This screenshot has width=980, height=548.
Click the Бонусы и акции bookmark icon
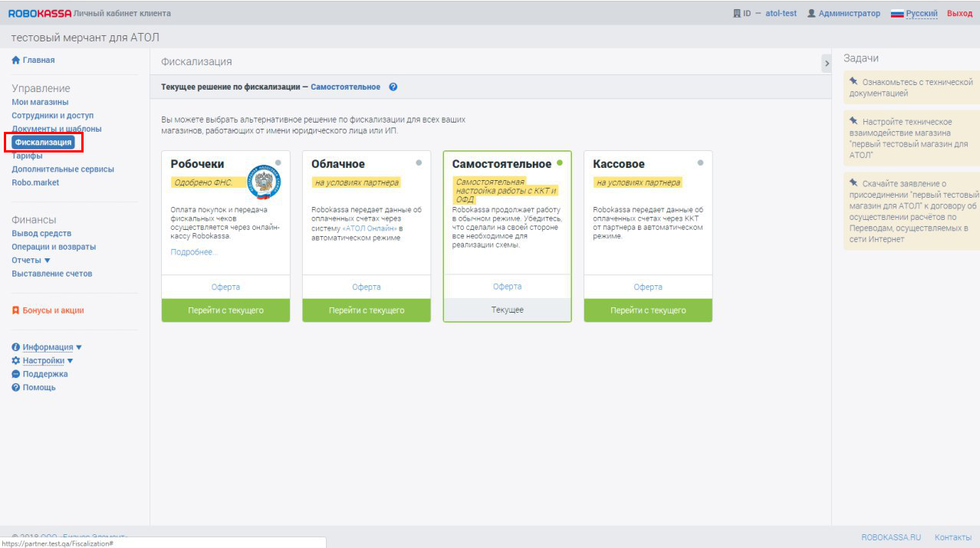(15, 310)
